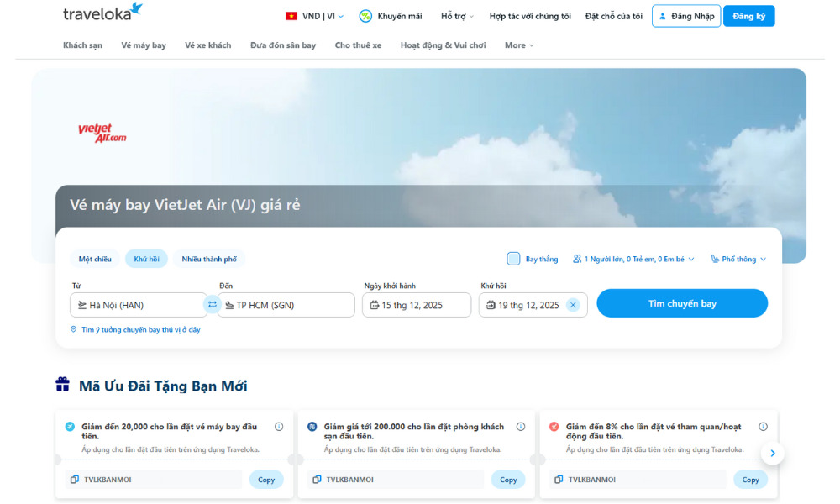Click the next arrow on the promo carousel
The width and height of the screenshot is (840, 504).
(x=772, y=453)
